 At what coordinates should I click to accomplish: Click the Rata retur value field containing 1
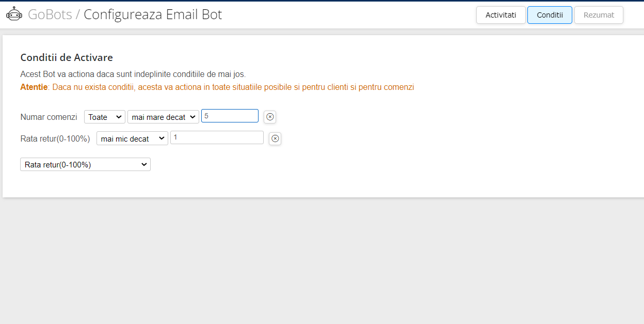(x=217, y=137)
